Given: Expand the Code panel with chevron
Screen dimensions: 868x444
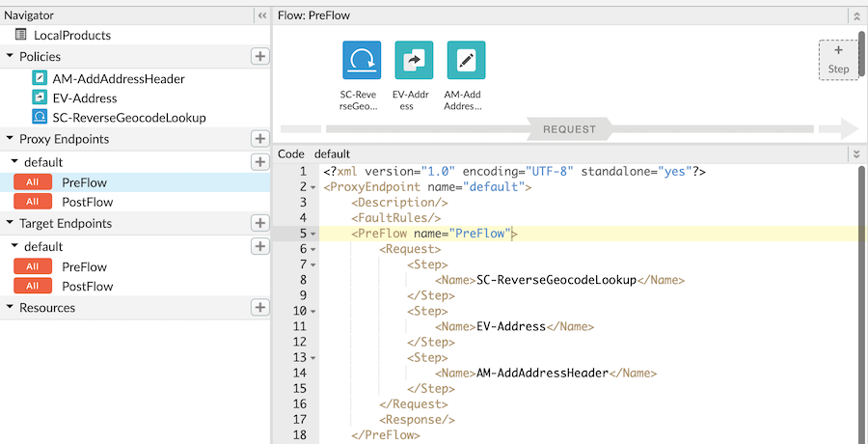Looking at the screenshot, I should pos(857,153).
